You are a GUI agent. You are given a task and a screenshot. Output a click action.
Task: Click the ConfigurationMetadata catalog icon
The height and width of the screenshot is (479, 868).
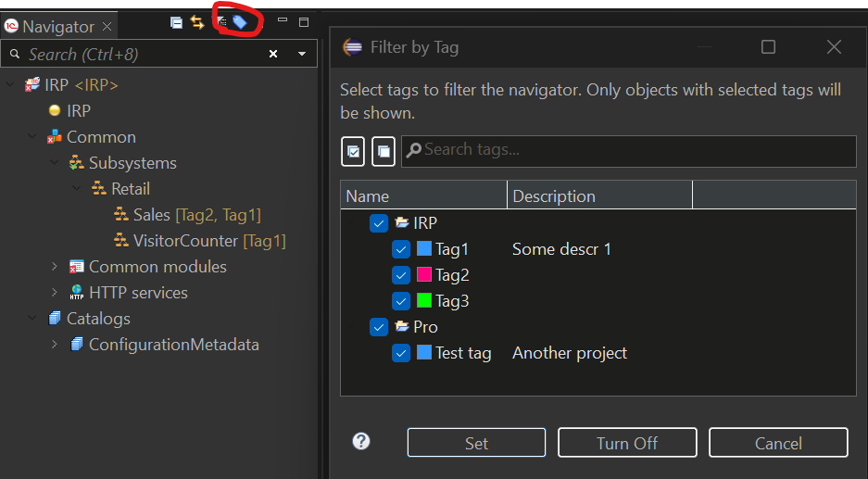point(76,345)
